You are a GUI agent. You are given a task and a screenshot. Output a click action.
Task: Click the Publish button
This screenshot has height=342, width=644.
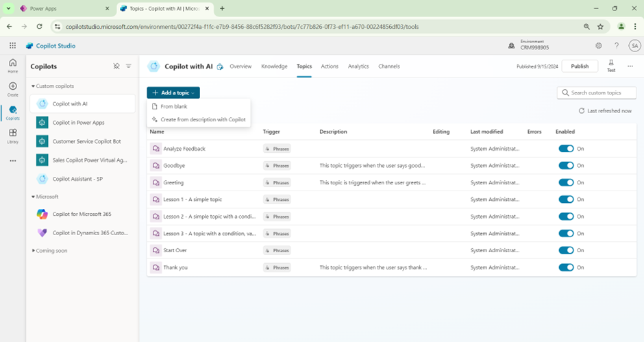(580, 66)
